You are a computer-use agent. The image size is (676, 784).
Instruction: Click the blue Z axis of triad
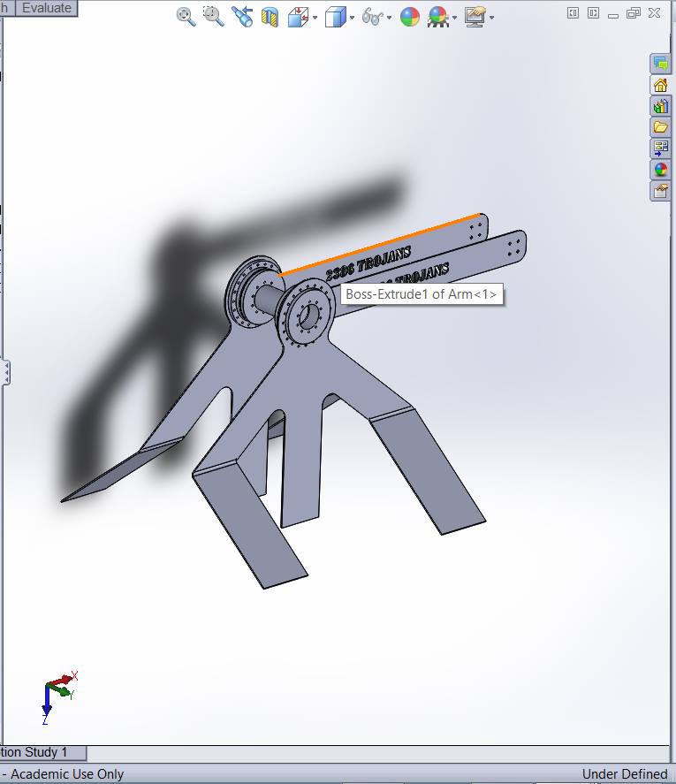[47, 705]
